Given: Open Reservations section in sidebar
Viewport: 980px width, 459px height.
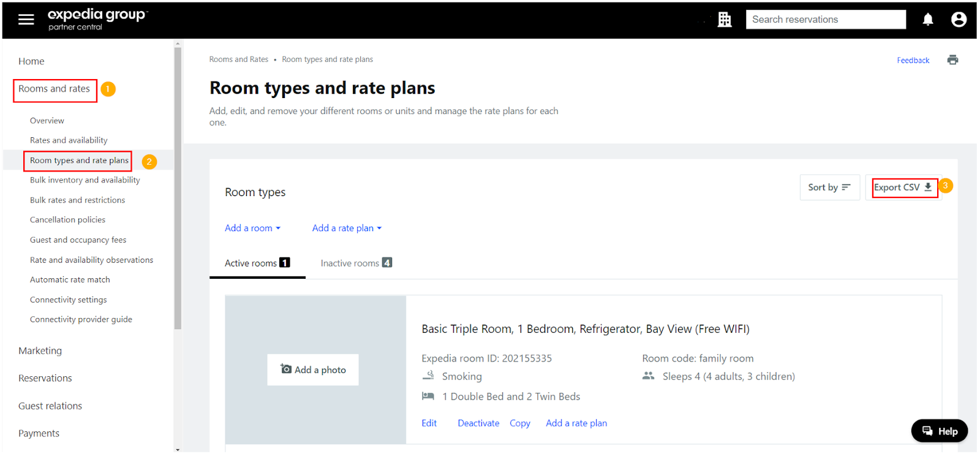Looking at the screenshot, I should [45, 378].
